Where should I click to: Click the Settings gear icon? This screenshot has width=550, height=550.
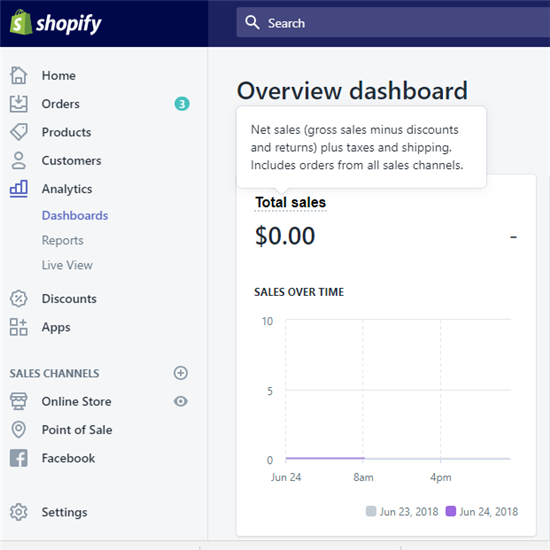(19, 512)
